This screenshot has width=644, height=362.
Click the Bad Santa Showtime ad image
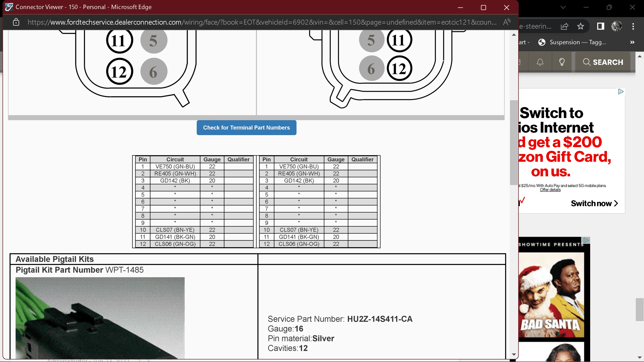[551, 295]
